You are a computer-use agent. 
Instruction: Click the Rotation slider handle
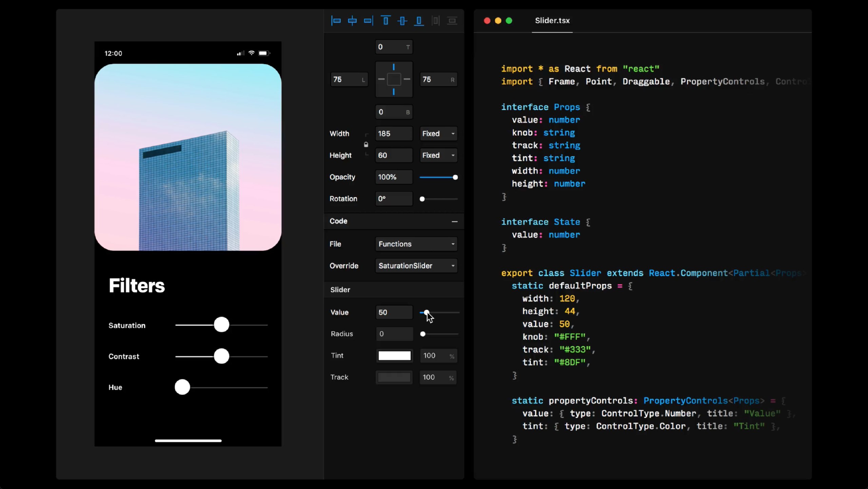coord(422,199)
